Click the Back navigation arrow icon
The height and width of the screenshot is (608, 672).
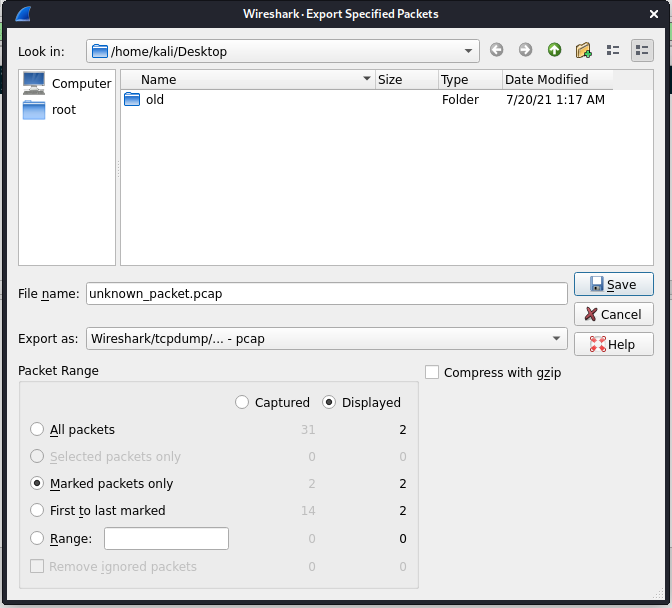[x=497, y=50]
